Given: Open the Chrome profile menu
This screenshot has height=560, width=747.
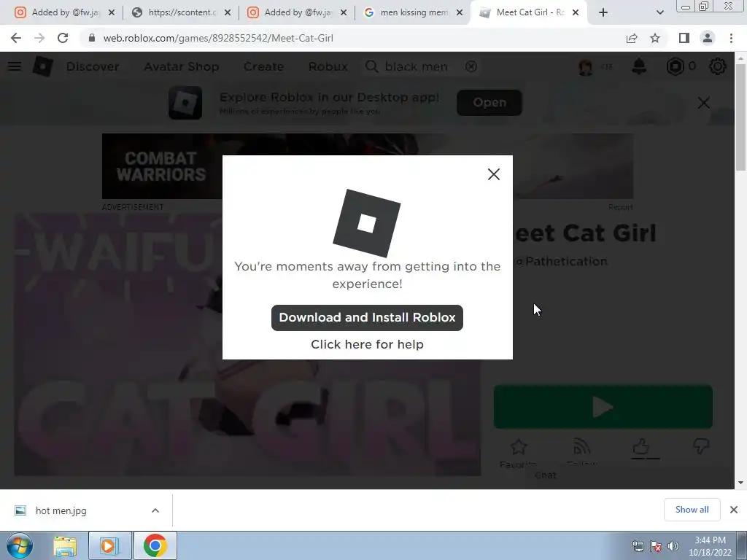Looking at the screenshot, I should pyautogui.click(x=708, y=38).
